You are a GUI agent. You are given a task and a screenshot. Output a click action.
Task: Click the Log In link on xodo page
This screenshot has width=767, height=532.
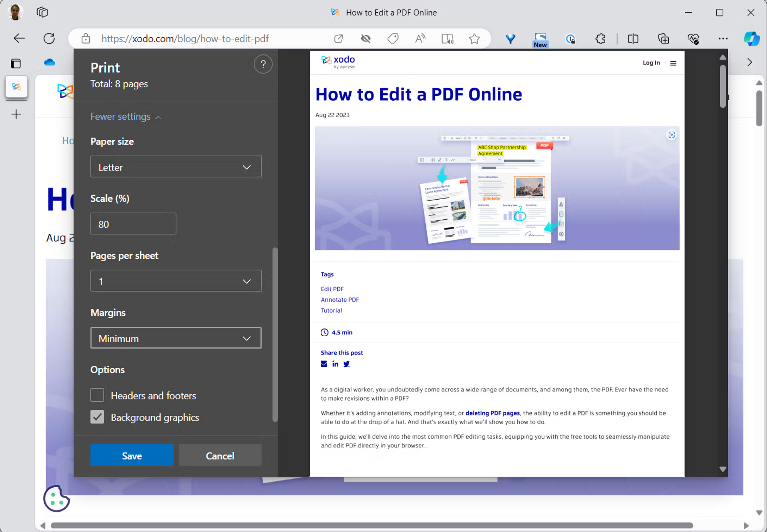click(651, 63)
